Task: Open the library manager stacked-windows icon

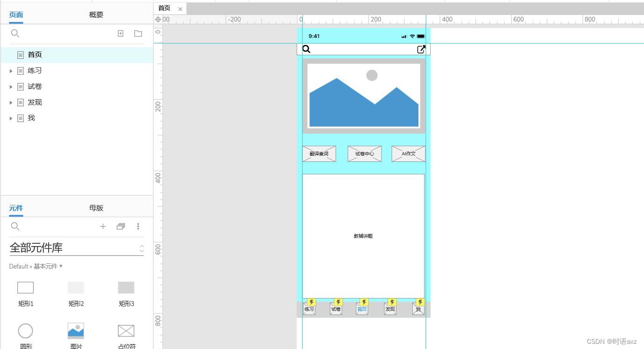Action: [121, 226]
